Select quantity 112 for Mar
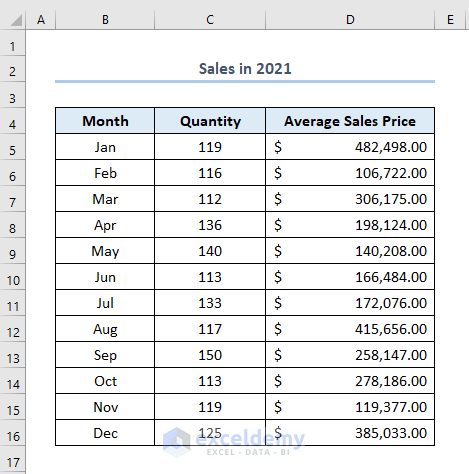The width and height of the screenshot is (469, 474). click(x=210, y=199)
